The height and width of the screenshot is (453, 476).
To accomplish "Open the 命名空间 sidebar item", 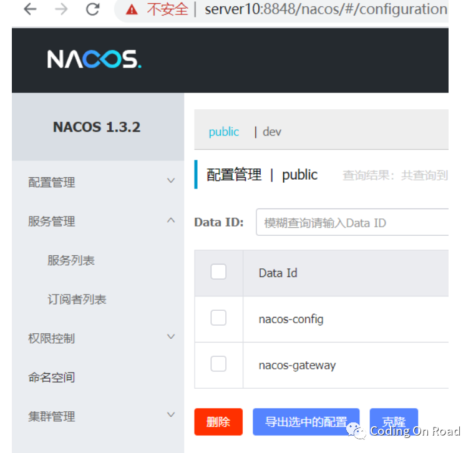I will point(52,377).
